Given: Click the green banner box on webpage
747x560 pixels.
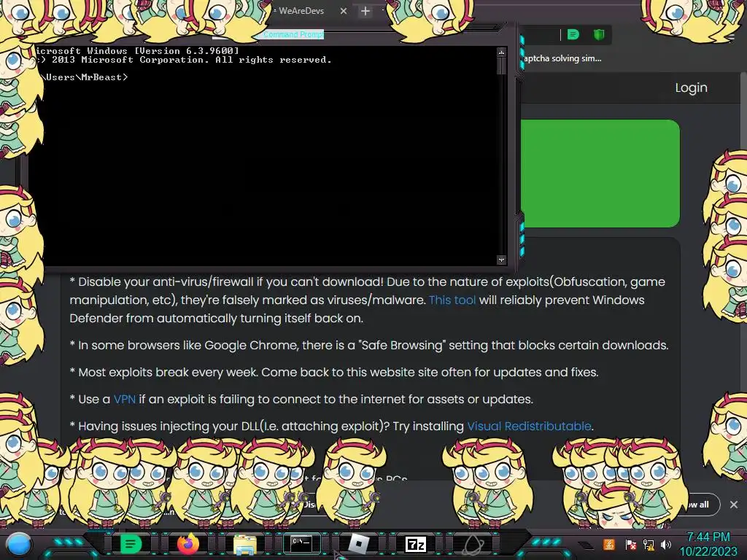Looking at the screenshot, I should 600,174.
